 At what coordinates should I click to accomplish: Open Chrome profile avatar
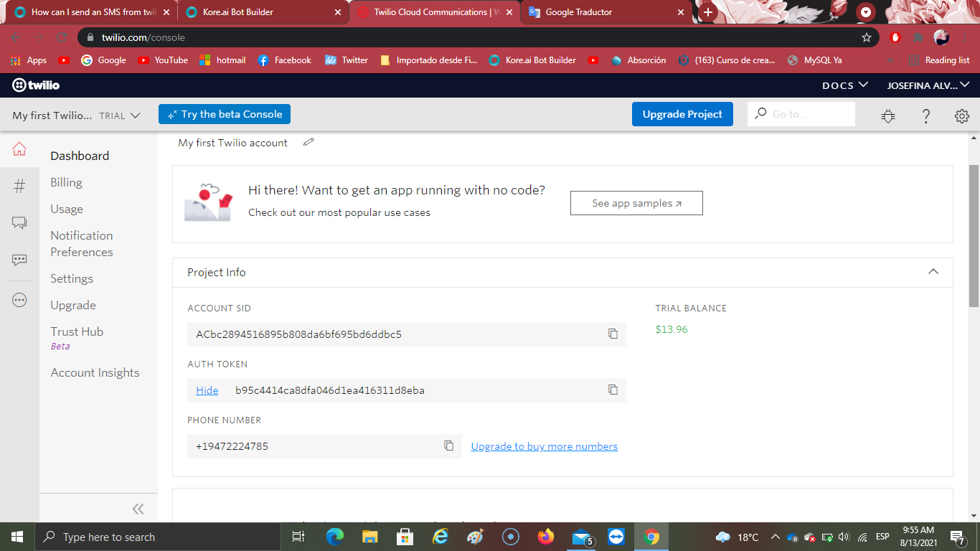click(x=941, y=37)
